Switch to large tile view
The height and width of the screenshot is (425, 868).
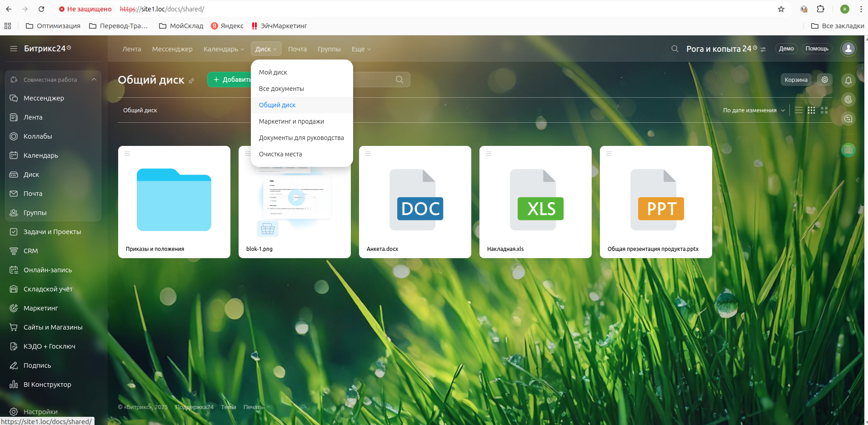point(824,110)
